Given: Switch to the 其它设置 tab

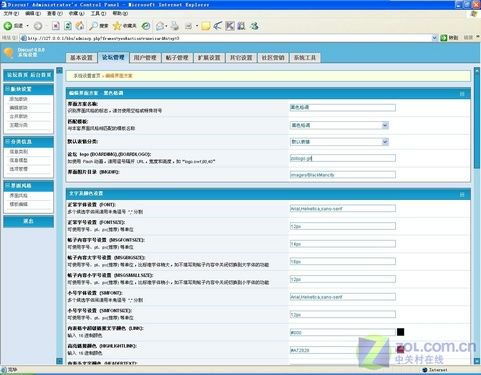Looking at the screenshot, I should pyautogui.click(x=241, y=58).
